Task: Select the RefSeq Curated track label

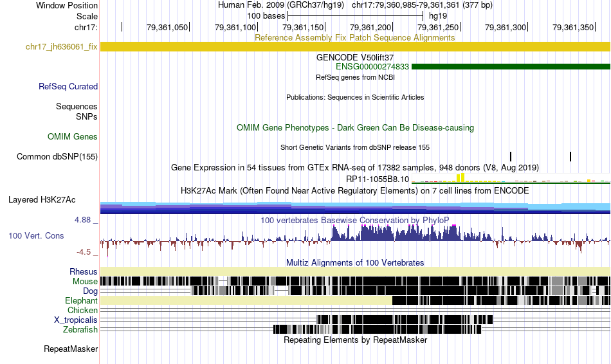Action: pyautogui.click(x=68, y=87)
